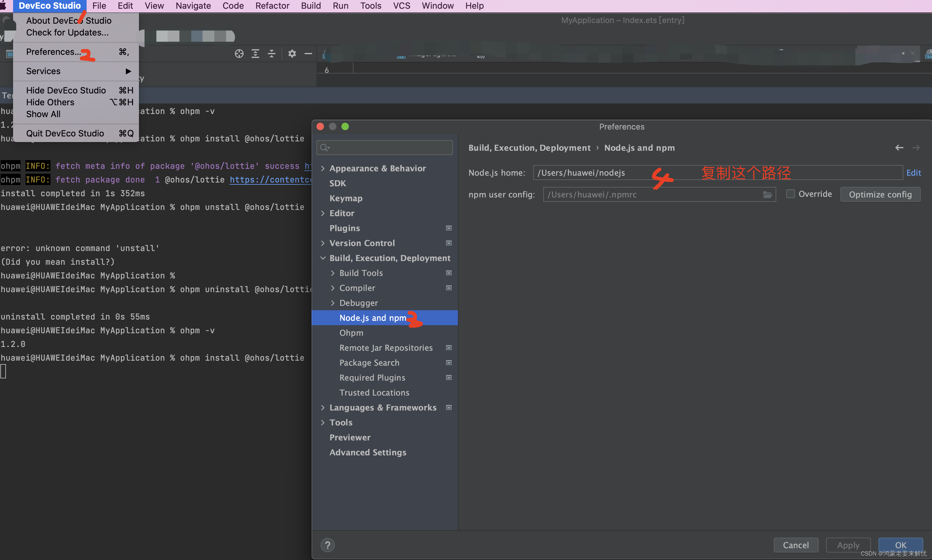Viewport: 932px width, 560px height.
Task: Click the hide panel minus icon
Action: click(308, 54)
